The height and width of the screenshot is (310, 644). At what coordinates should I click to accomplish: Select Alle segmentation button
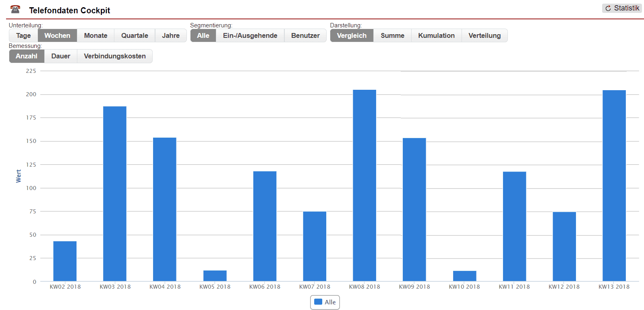[x=203, y=35]
